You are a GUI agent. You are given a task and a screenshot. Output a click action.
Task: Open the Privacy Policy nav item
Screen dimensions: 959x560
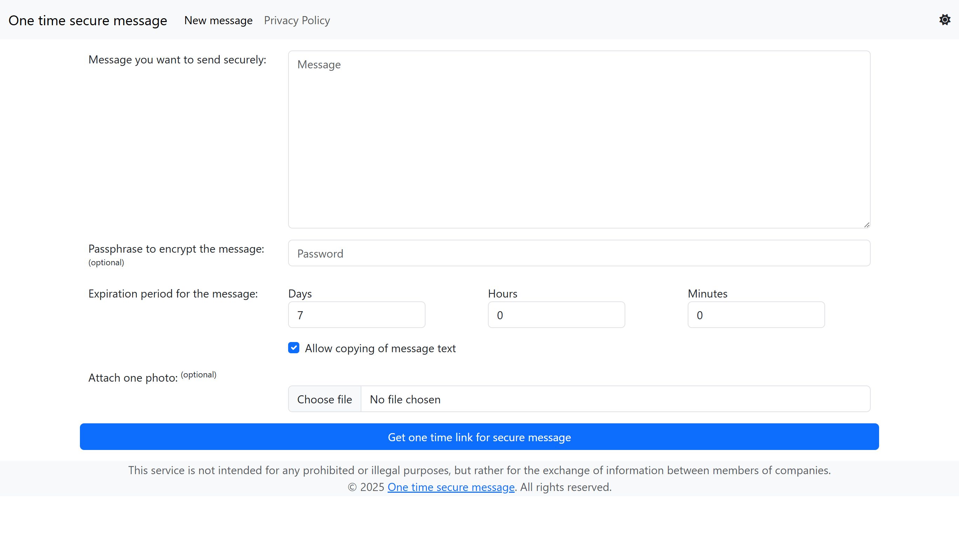[x=297, y=21]
